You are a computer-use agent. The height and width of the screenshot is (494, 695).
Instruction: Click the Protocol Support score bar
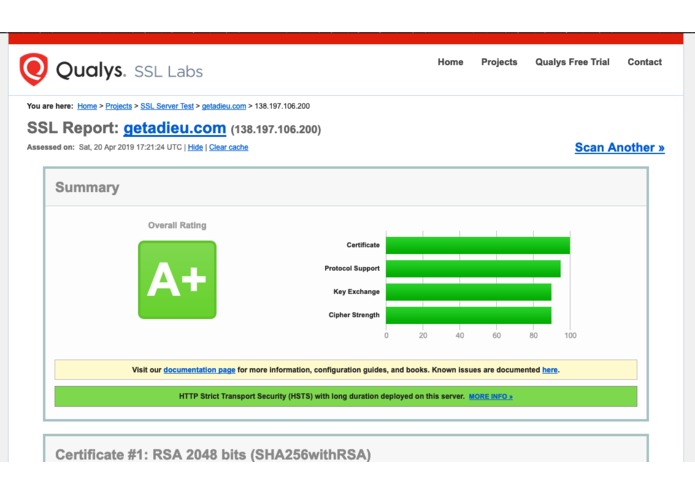pos(473,269)
